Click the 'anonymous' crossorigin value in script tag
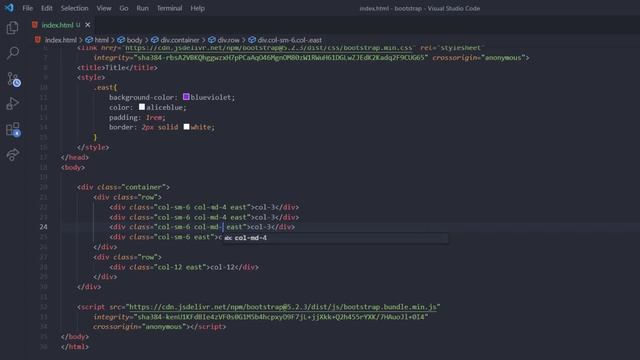The width and height of the screenshot is (640, 360). coord(164,327)
